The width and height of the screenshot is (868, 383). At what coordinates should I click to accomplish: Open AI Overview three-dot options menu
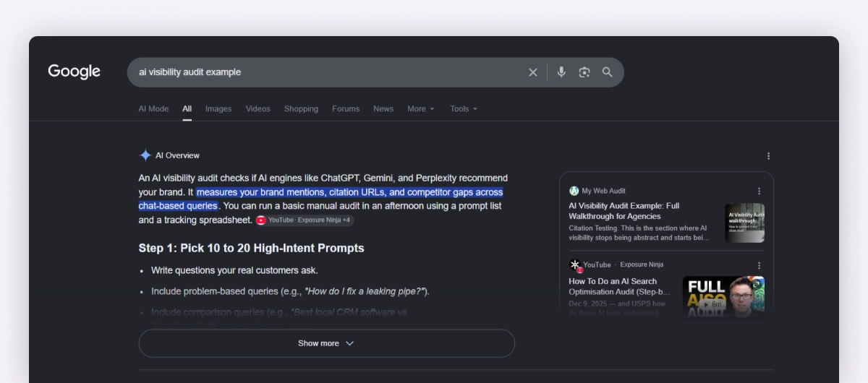tap(768, 155)
